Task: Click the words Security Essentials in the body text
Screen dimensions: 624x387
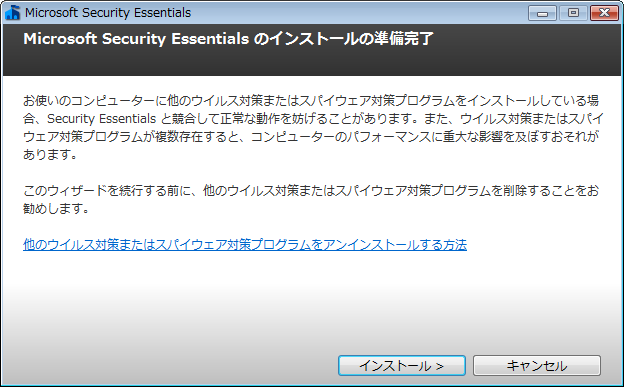Action: 101,119
